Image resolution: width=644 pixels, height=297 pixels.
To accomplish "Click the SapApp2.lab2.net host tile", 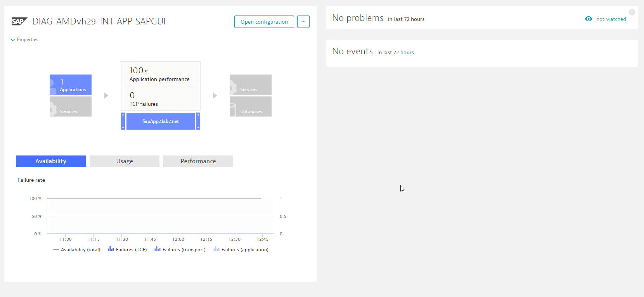I will 161,121.
